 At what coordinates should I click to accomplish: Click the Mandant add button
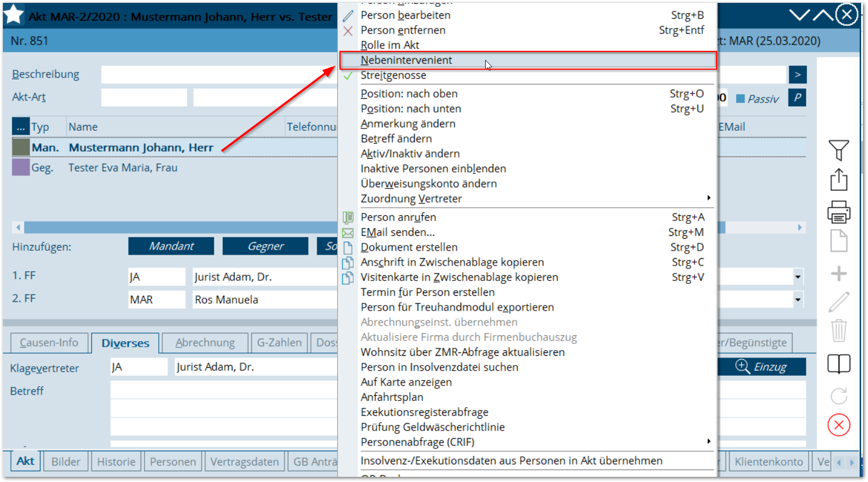pyautogui.click(x=171, y=246)
